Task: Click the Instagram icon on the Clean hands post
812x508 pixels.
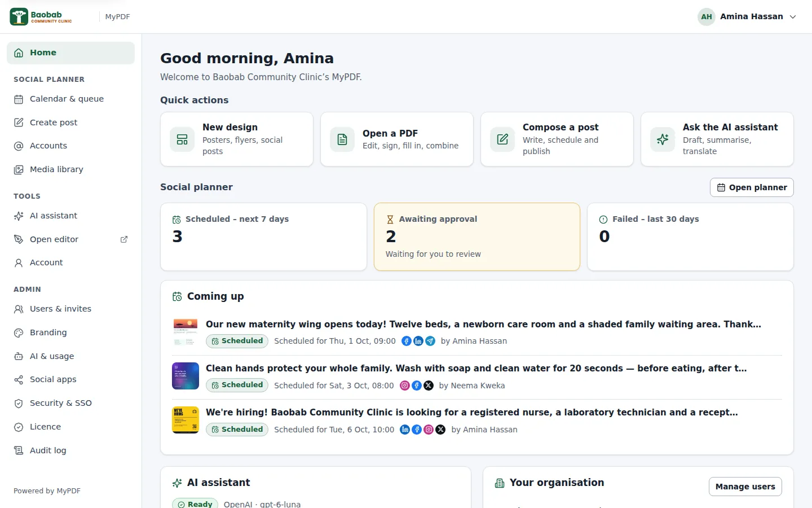Action: point(405,386)
